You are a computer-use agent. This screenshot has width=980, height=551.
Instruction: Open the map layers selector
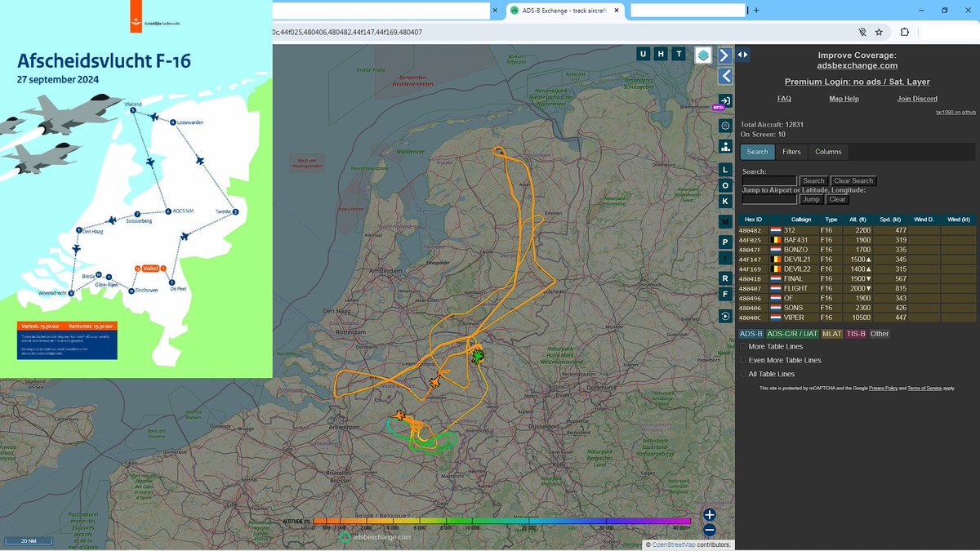pyautogui.click(x=703, y=55)
